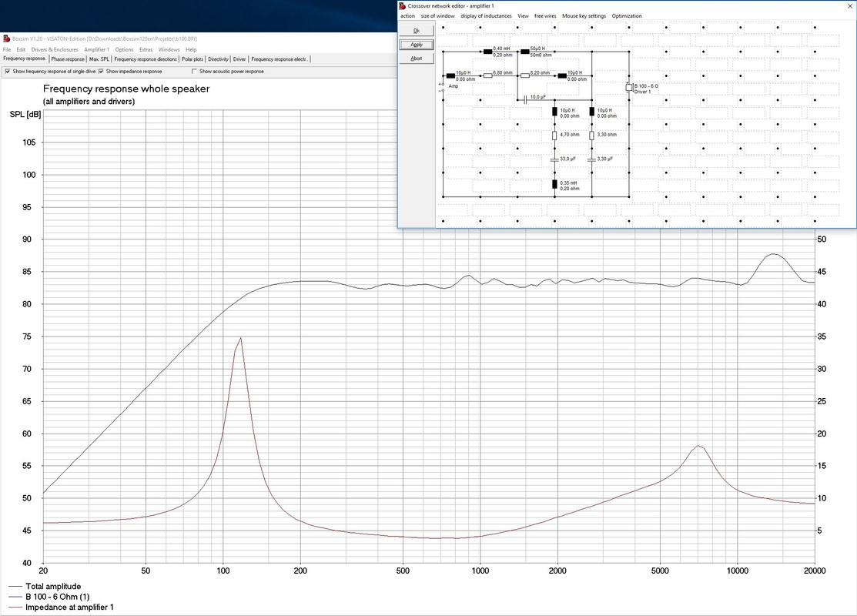Select the 10,0 µF capacitor symbol
Viewport: 857px width, 616px height.
click(x=525, y=99)
